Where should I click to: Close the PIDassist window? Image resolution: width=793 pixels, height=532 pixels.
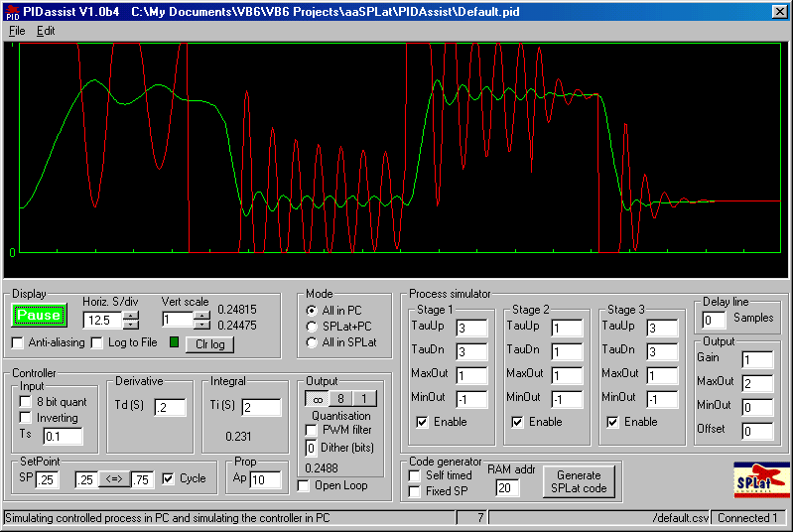pos(780,11)
